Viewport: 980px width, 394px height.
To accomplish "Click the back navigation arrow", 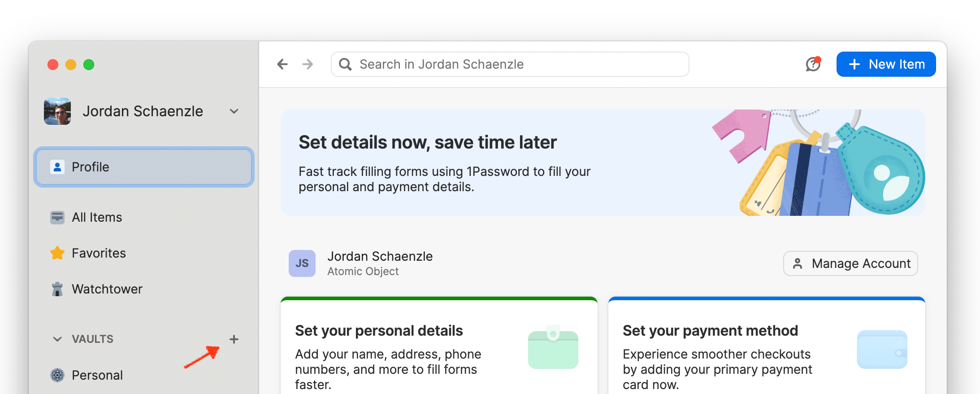I will 282,64.
